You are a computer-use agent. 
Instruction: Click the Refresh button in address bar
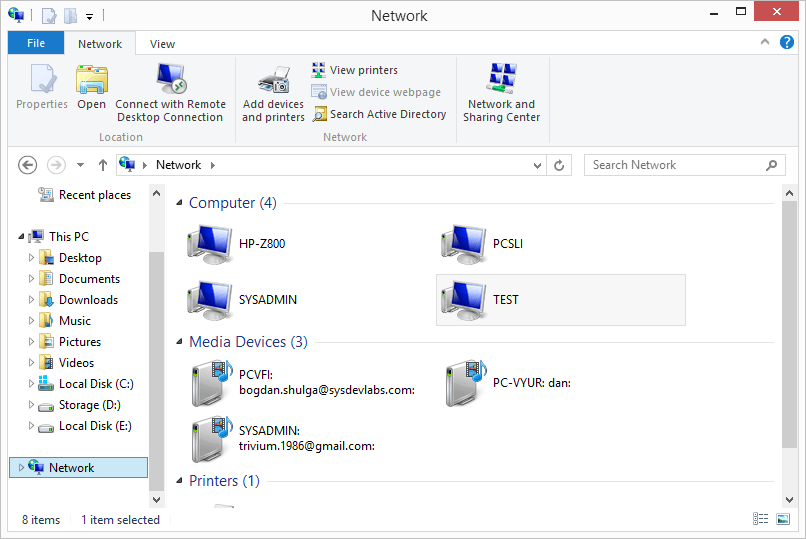click(560, 165)
